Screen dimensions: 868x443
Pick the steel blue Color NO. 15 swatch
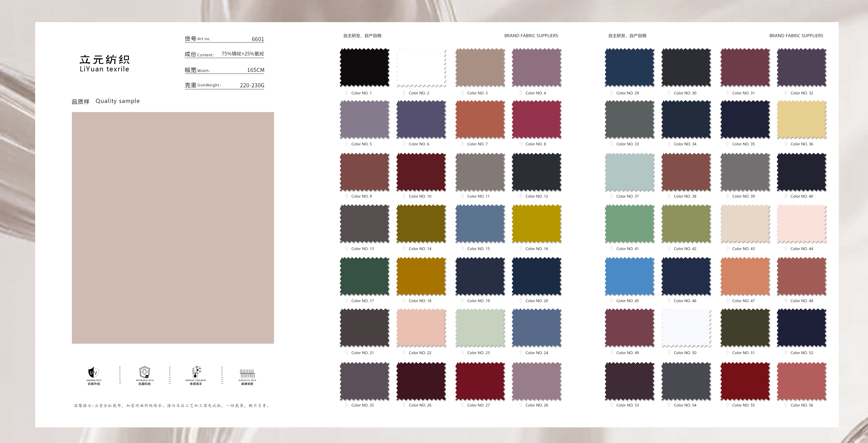click(480, 224)
